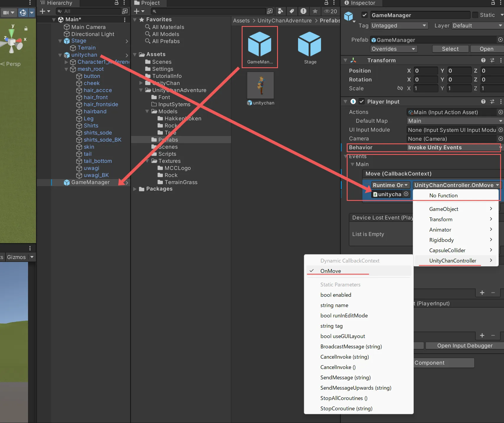Disable the Player Input component checkbox
This screenshot has height=423, width=504.
[362, 101]
